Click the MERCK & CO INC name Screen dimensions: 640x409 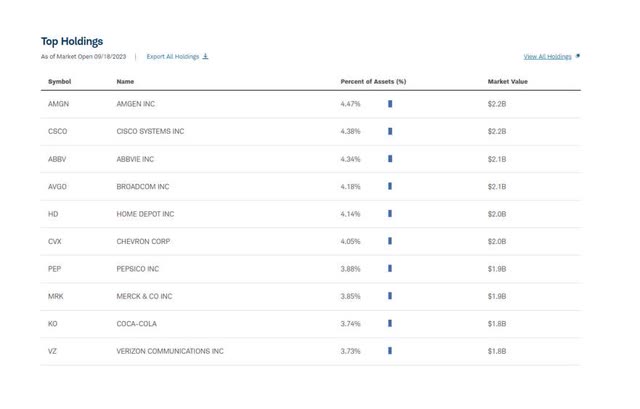pyautogui.click(x=144, y=296)
